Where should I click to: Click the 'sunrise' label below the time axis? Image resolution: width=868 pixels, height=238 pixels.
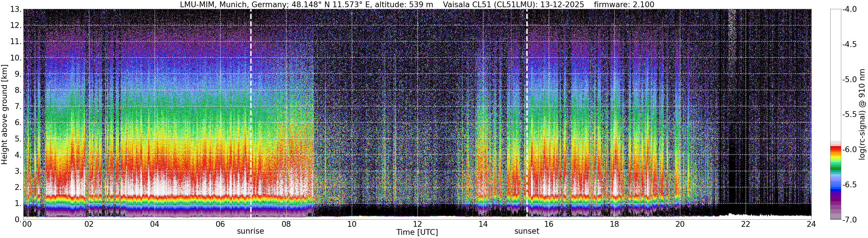250,231
